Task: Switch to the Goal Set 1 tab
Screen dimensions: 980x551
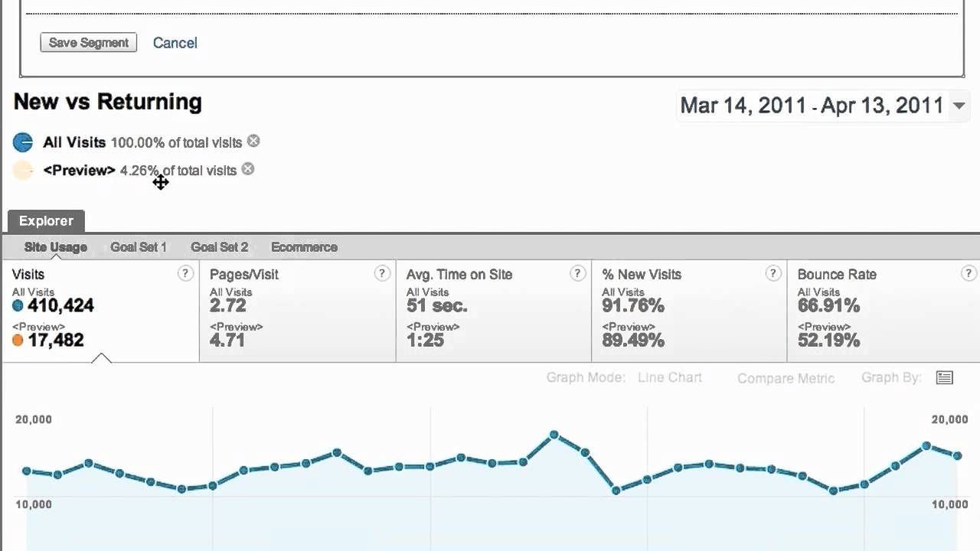Action: 139,247
